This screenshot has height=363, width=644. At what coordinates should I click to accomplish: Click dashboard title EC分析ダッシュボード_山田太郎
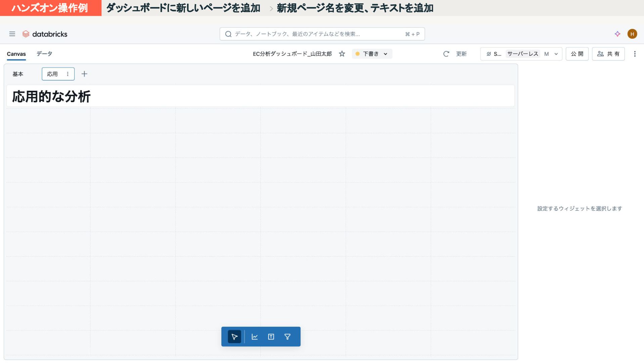(x=292, y=54)
